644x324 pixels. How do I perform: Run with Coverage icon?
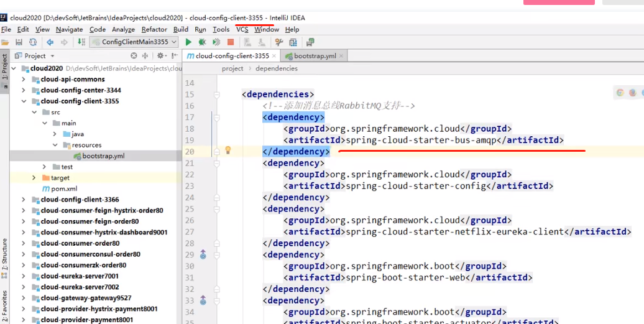click(216, 42)
